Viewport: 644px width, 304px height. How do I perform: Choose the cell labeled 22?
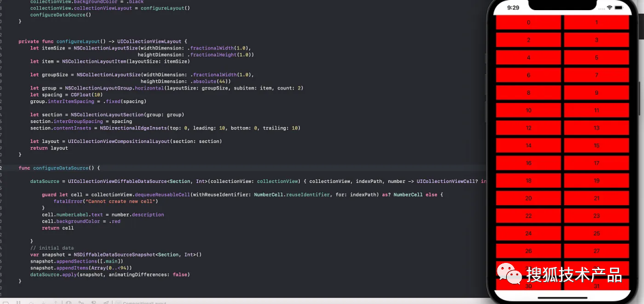pyautogui.click(x=528, y=216)
